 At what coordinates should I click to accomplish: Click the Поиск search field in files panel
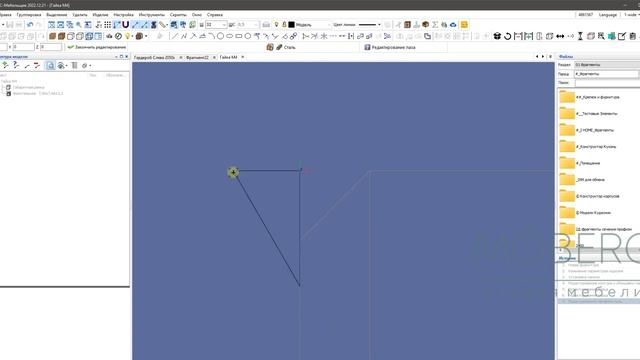[x=607, y=83]
